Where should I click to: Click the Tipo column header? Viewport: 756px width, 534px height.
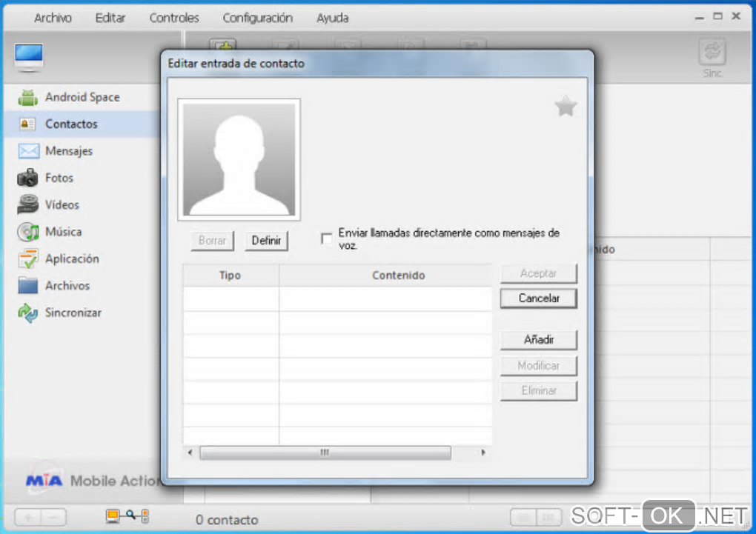click(231, 276)
